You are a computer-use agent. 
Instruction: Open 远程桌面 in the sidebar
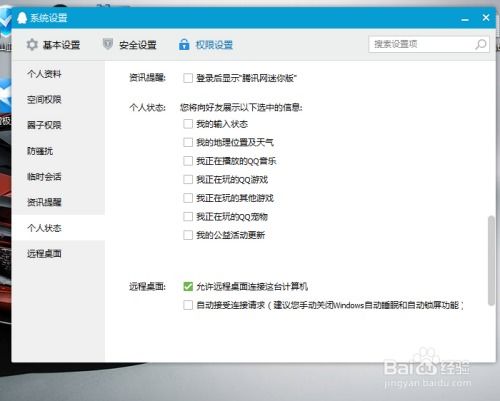pyautogui.click(x=58, y=253)
